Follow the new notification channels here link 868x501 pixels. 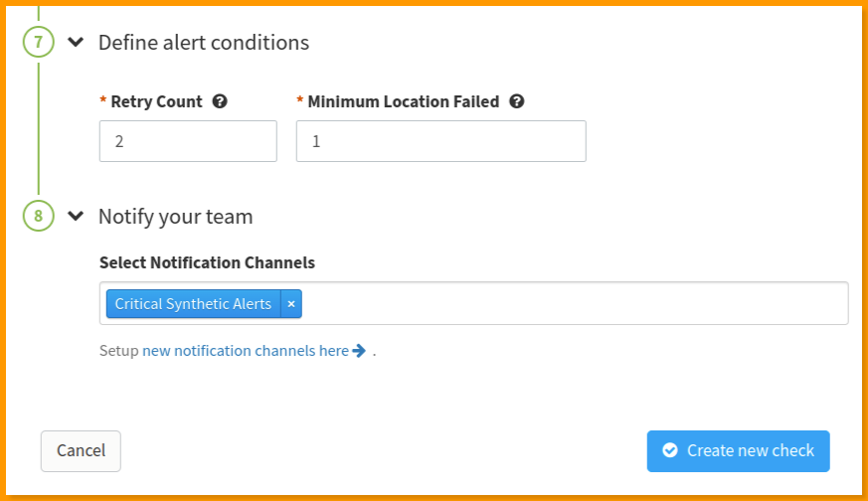(246, 351)
